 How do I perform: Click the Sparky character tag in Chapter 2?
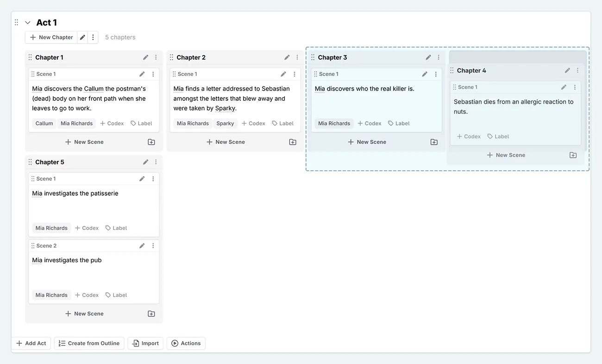(225, 123)
